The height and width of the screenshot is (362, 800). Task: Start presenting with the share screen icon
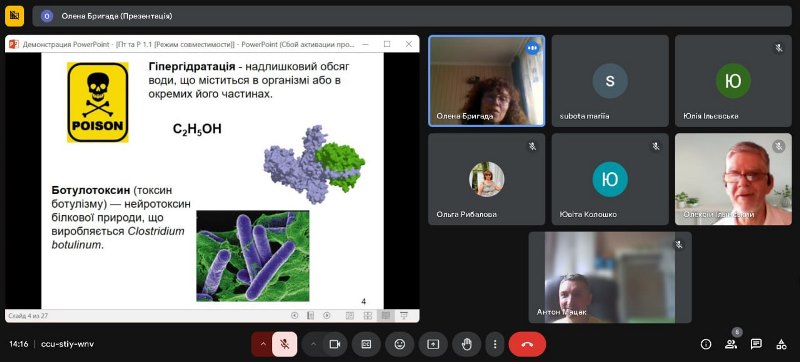pyautogui.click(x=433, y=345)
